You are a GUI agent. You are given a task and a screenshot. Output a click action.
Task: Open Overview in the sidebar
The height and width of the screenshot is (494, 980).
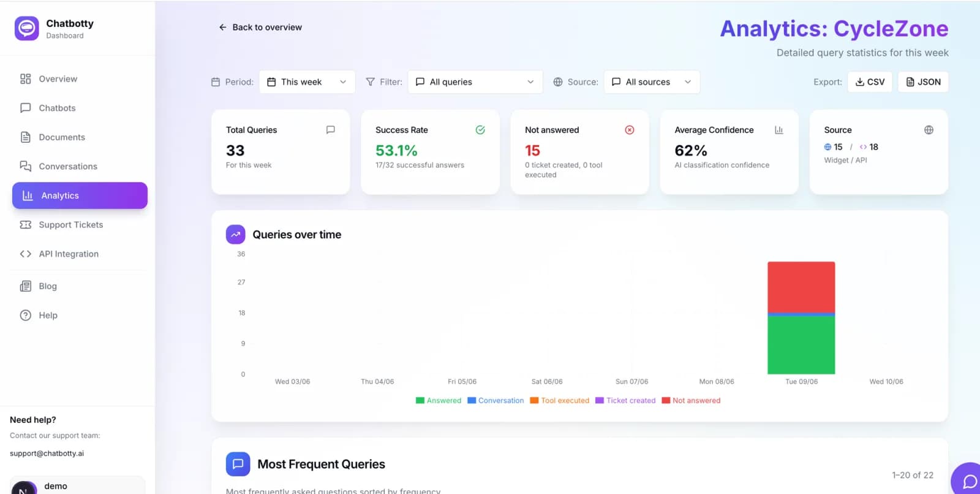point(80,78)
